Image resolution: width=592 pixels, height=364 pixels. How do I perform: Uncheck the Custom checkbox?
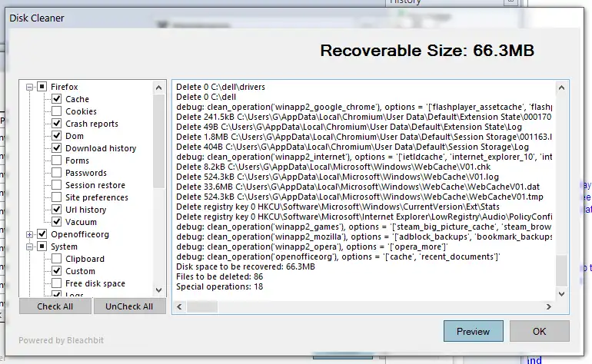[57, 271]
